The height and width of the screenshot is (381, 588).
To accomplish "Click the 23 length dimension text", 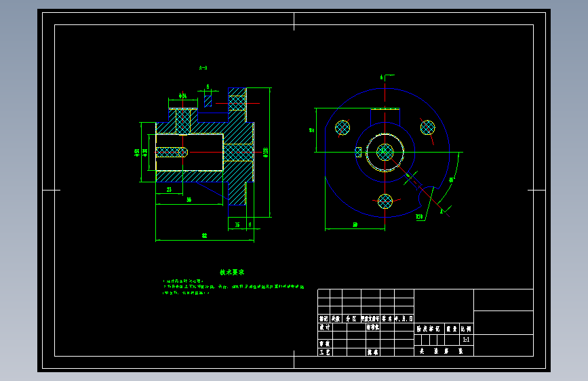I will [169, 189].
